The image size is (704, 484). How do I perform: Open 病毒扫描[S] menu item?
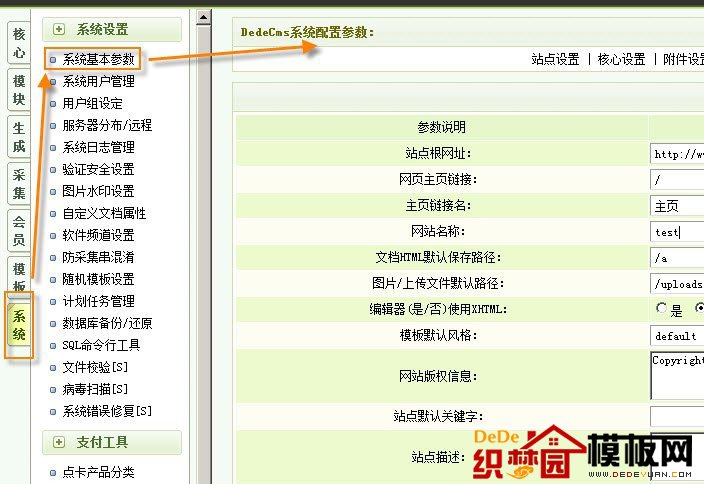[95, 389]
